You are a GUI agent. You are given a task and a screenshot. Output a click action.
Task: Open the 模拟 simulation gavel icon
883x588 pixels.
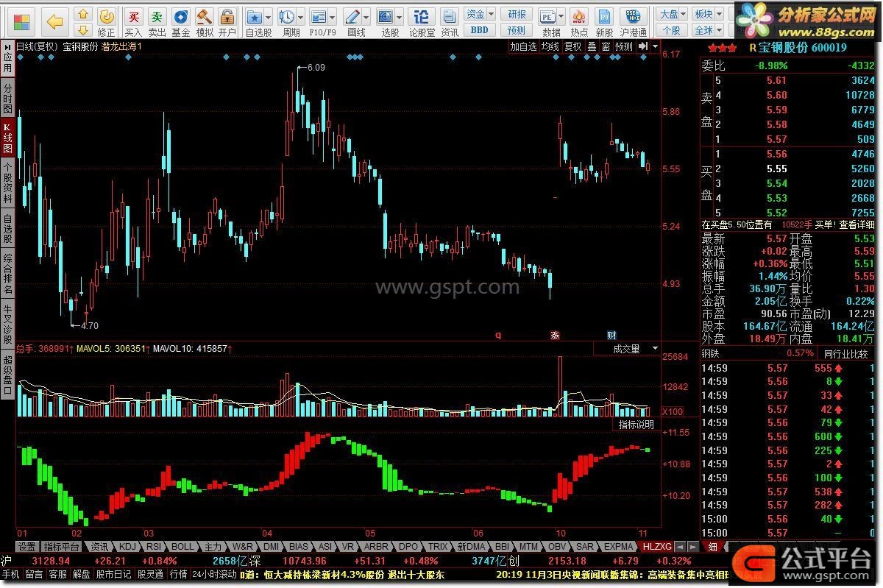tap(204, 22)
